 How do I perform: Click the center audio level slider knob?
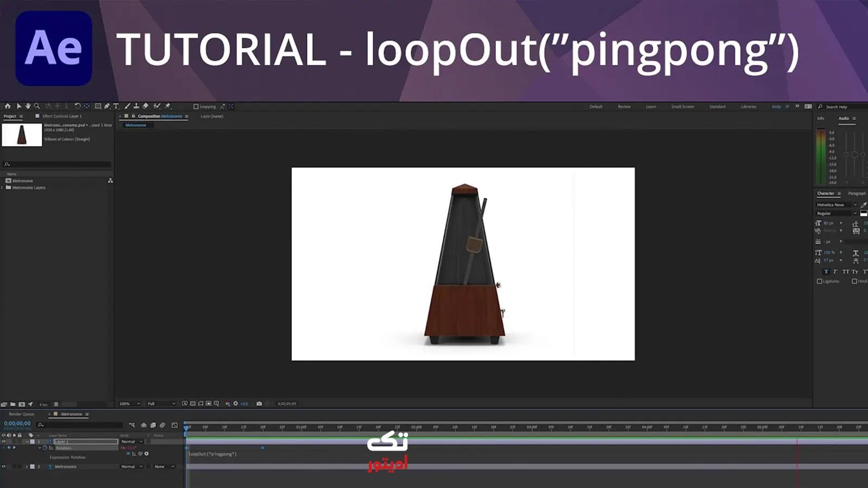[854, 155]
